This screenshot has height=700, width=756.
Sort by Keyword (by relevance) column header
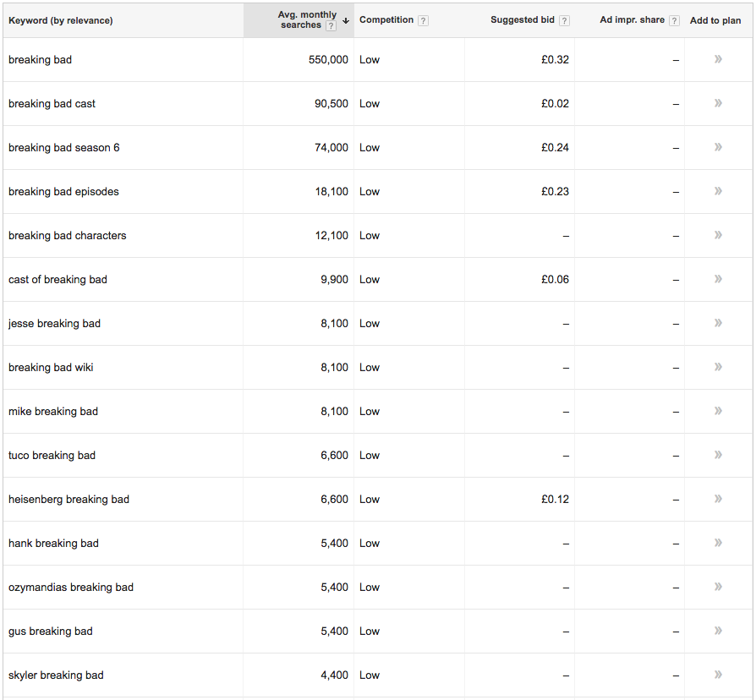[x=60, y=20]
